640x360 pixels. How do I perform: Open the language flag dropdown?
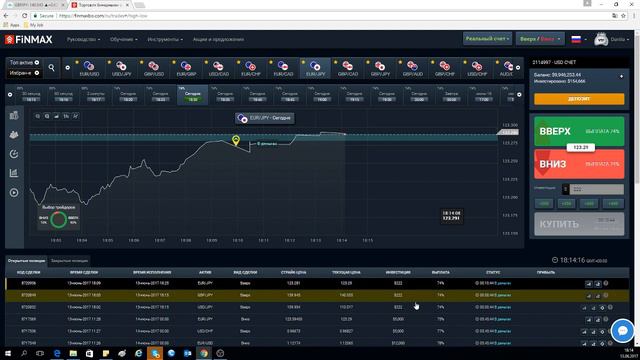click(579, 39)
